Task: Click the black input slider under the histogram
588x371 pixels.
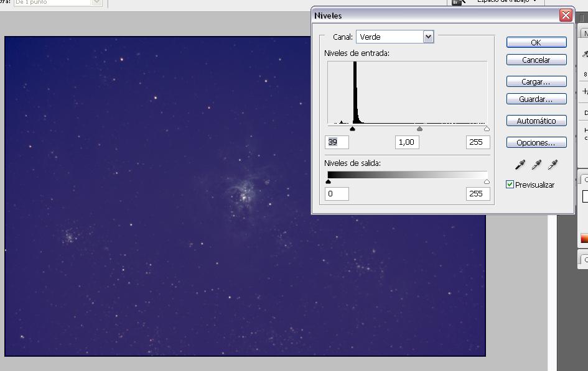Action: click(352, 129)
